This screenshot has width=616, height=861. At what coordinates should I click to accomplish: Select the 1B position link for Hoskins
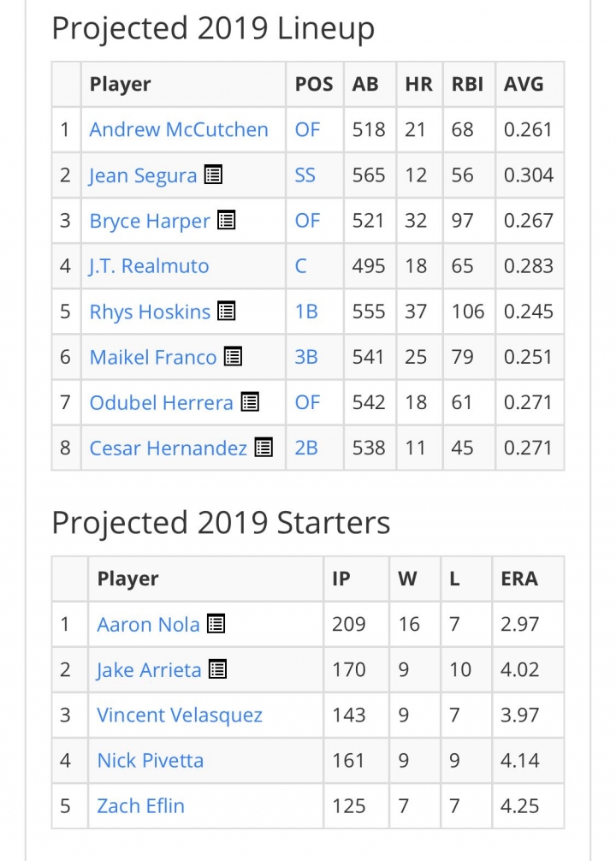click(x=306, y=312)
